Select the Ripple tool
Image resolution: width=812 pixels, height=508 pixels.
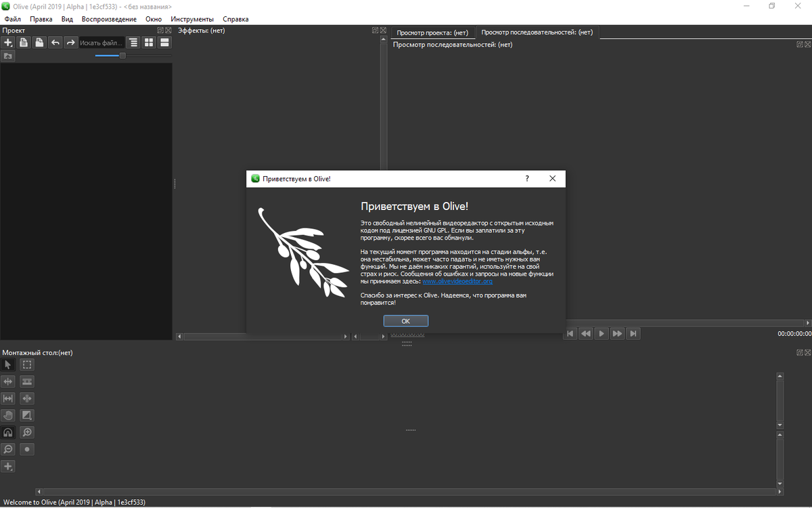coord(8,382)
